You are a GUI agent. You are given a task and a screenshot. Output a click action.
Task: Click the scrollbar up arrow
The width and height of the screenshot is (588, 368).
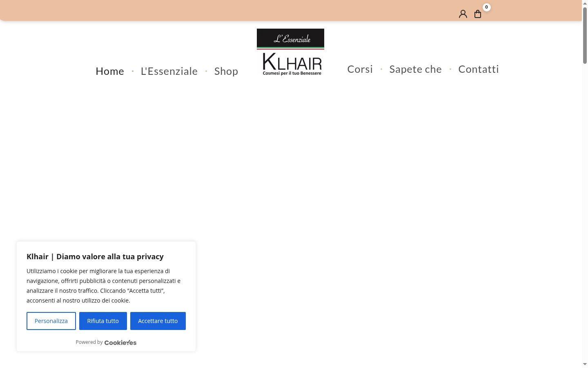tap(585, 3)
